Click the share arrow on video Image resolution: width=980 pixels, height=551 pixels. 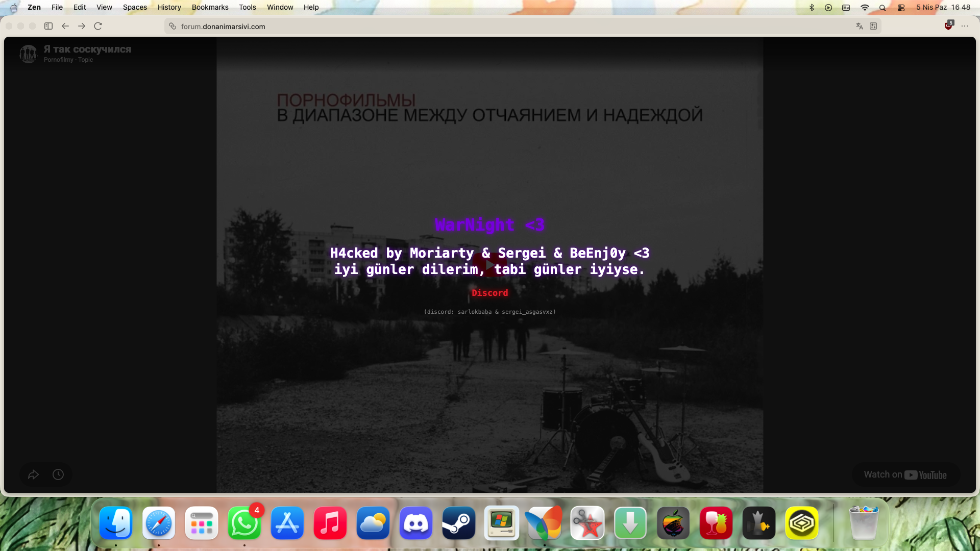point(33,474)
